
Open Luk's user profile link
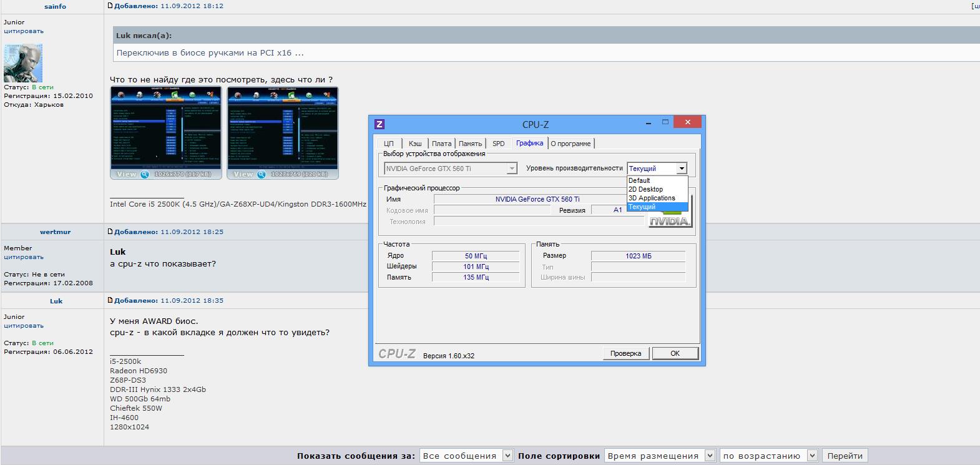(56, 301)
